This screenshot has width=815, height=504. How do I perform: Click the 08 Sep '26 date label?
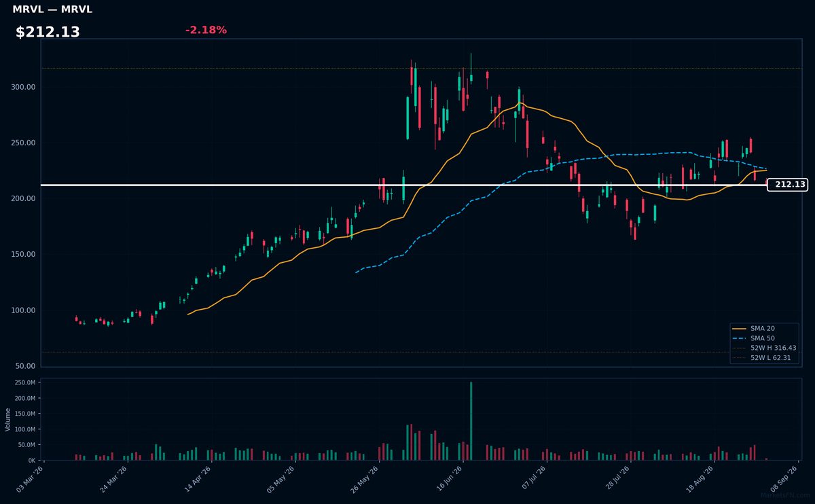pyautogui.click(x=784, y=478)
